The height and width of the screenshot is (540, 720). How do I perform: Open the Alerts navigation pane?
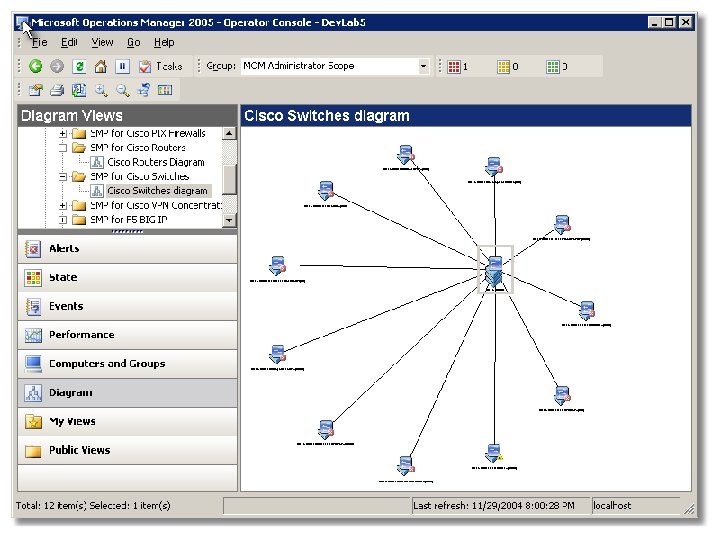[127, 249]
